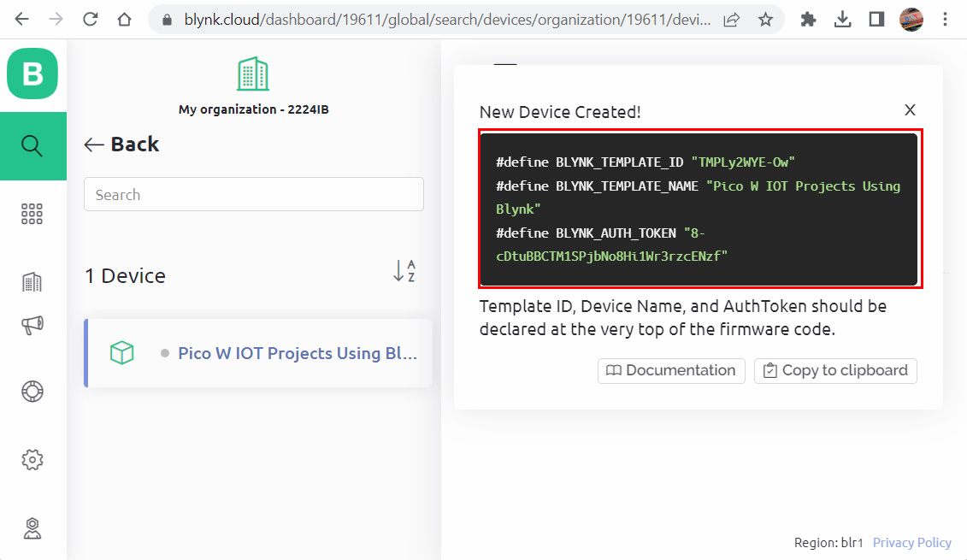
Task: Click the My organization - 2224IB title
Action: (x=253, y=109)
